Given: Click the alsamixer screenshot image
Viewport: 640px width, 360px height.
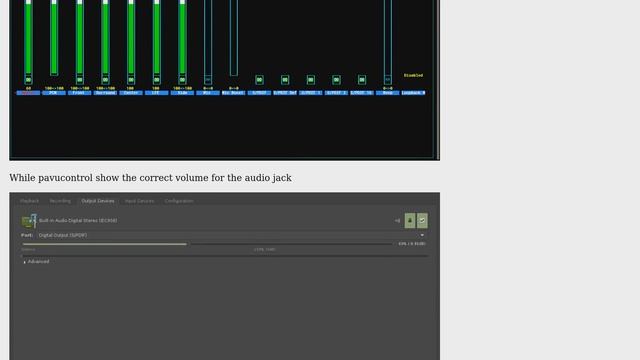Looking at the screenshot, I should pos(224,80).
